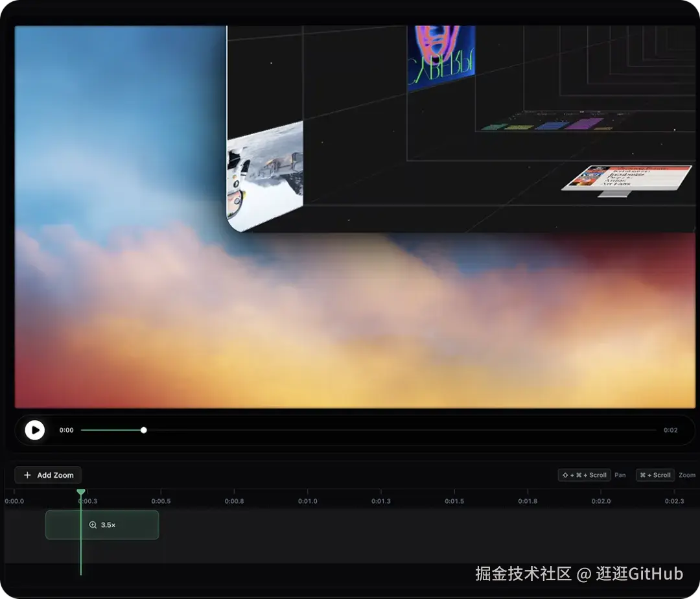Viewport: 700px width, 599px height.
Task: Click the 0:01.5 timeline tick label
Action: pos(454,501)
